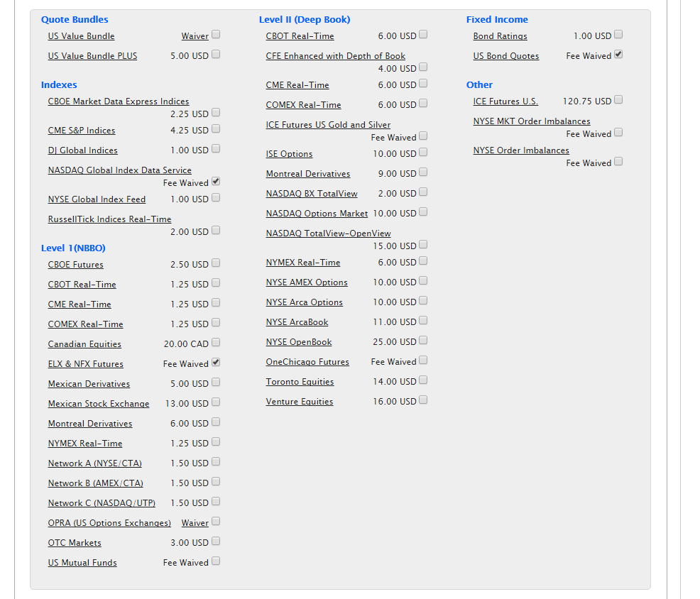Open Level 1 Montreal Derivatives link

(90, 424)
